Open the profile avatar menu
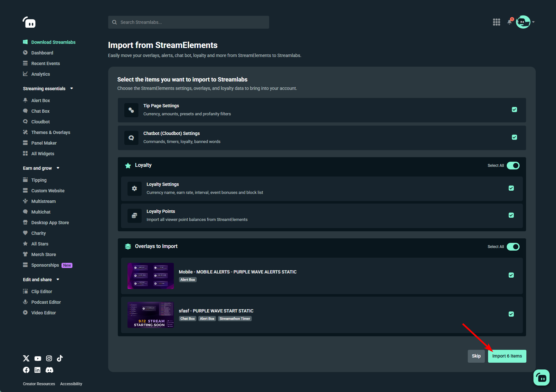556x392 pixels. pos(523,22)
